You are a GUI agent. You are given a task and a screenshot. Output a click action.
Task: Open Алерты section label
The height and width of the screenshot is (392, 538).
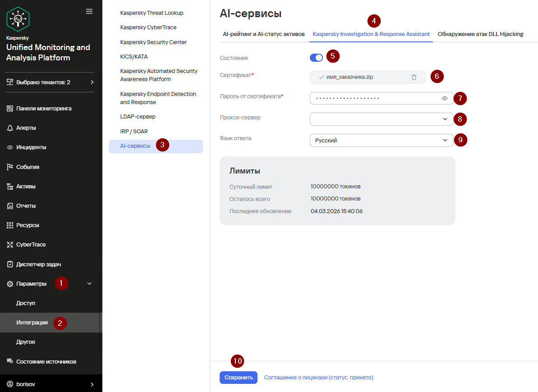pos(26,128)
